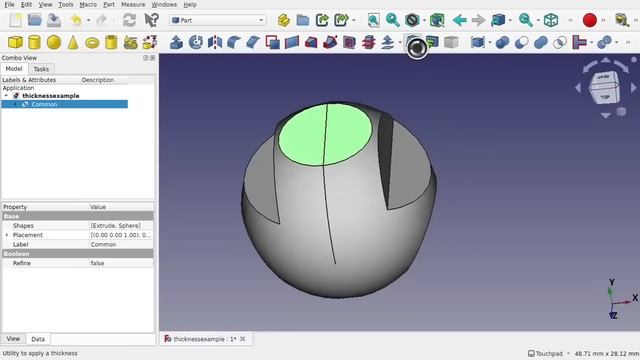The image size is (640, 360).
Task: Insert a cube primitive
Action: pos(16,42)
